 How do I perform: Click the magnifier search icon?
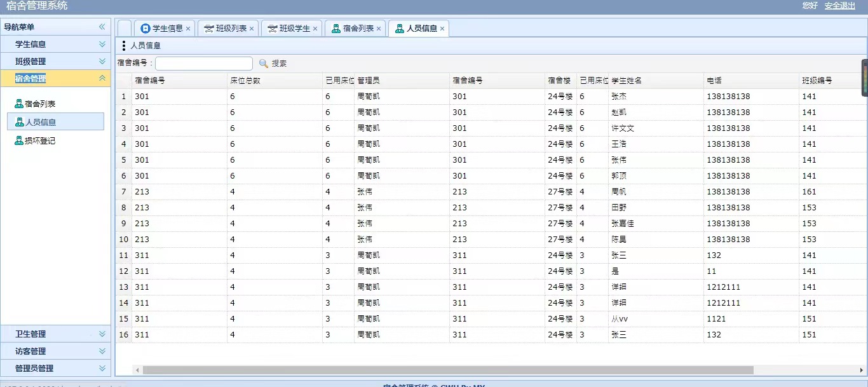(264, 64)
